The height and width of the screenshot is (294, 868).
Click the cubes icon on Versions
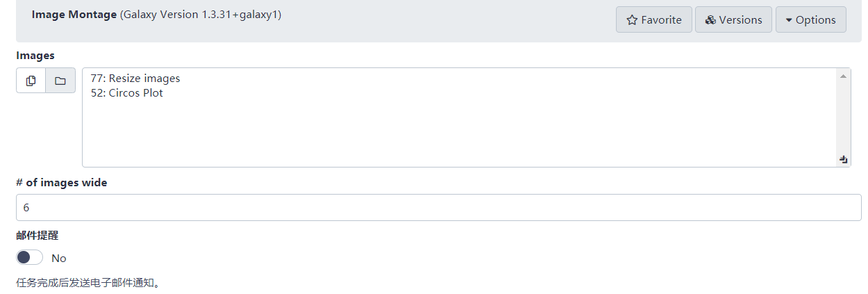pos(710,20)
